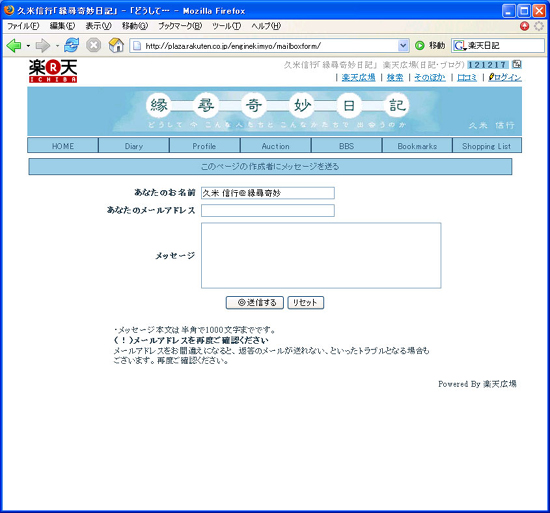The image size is (550, 513).
Task: Open the Shopping List tab
Action: [x=487, y=146]
